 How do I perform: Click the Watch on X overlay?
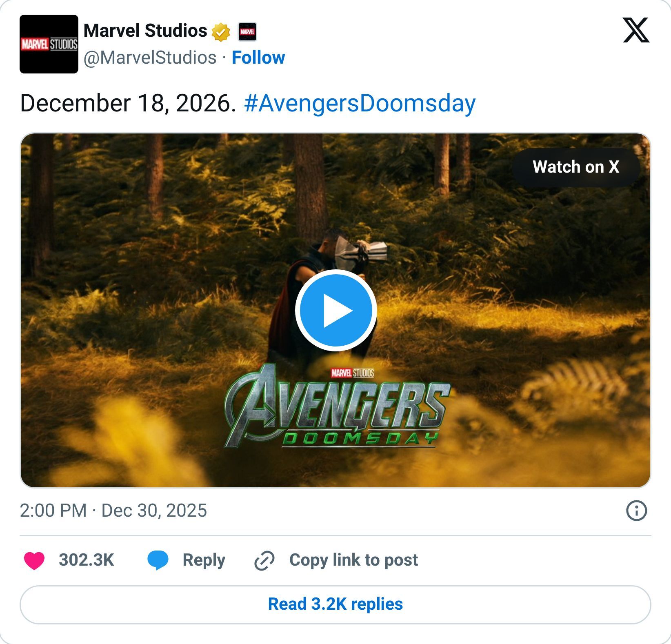click(x=577, y=167)
